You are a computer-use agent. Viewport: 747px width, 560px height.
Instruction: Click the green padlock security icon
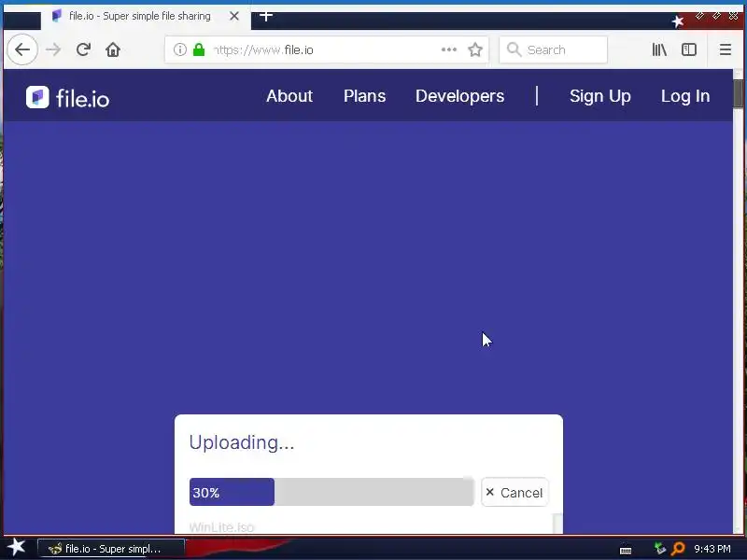[199, 49]
